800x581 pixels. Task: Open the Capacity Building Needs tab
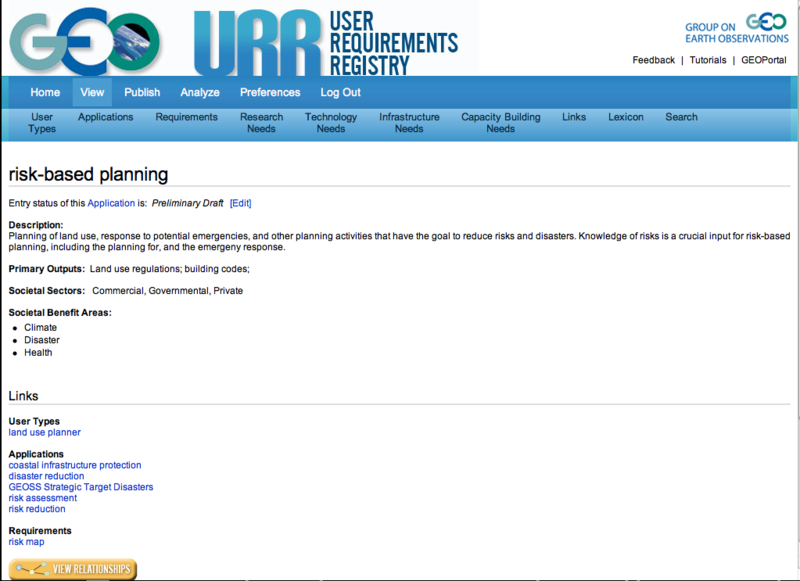[500, 122]
